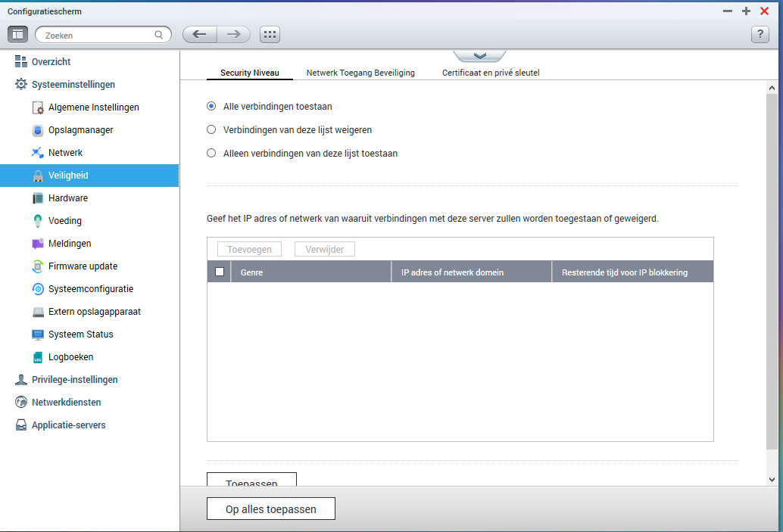Open the grid view icon
The image size is (783, 532).
[270, 35]
